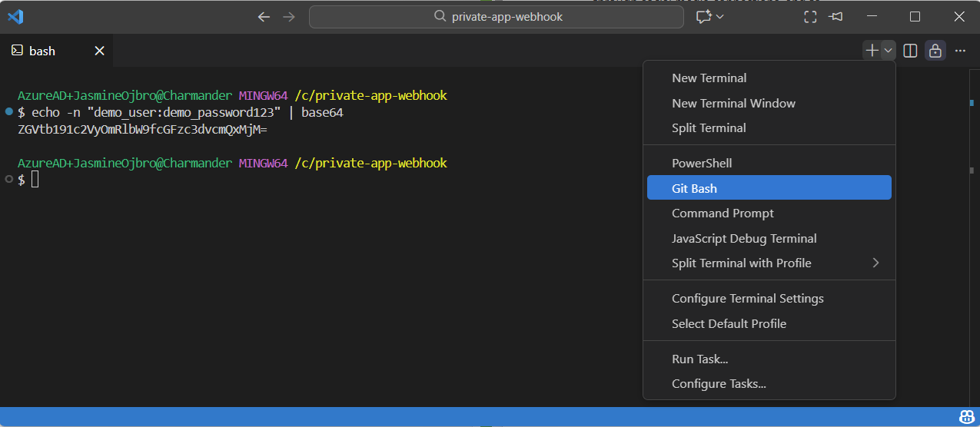Create new terminal with plus icon
Screen dimensions: 980x427
tap(872, 51)
